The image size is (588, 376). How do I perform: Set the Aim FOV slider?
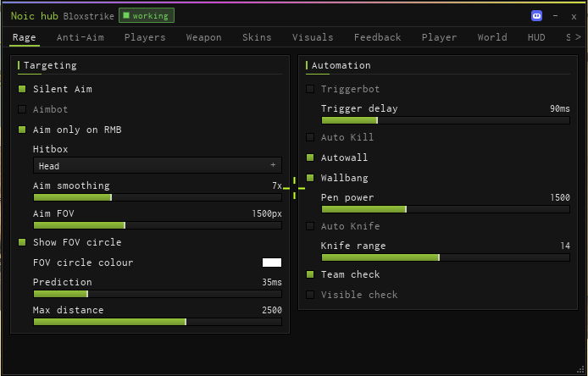158,225
